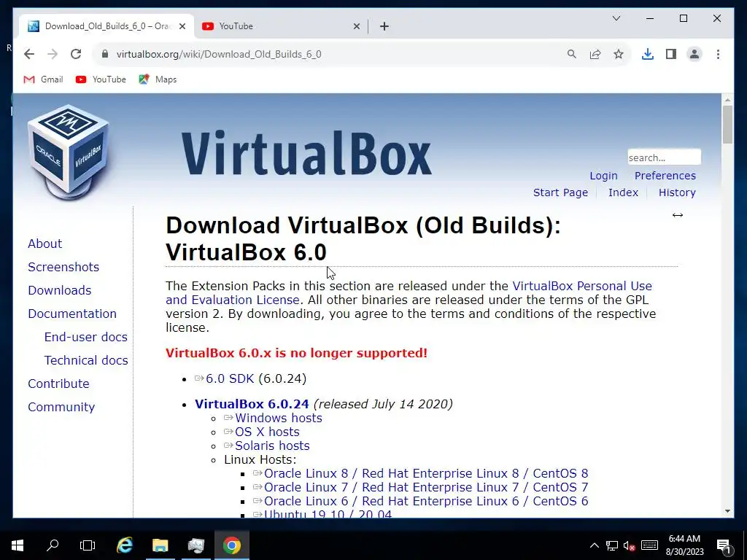Click the Chrome icon in the taskbar
The image size is (747, 560).
tap(231, 545)
